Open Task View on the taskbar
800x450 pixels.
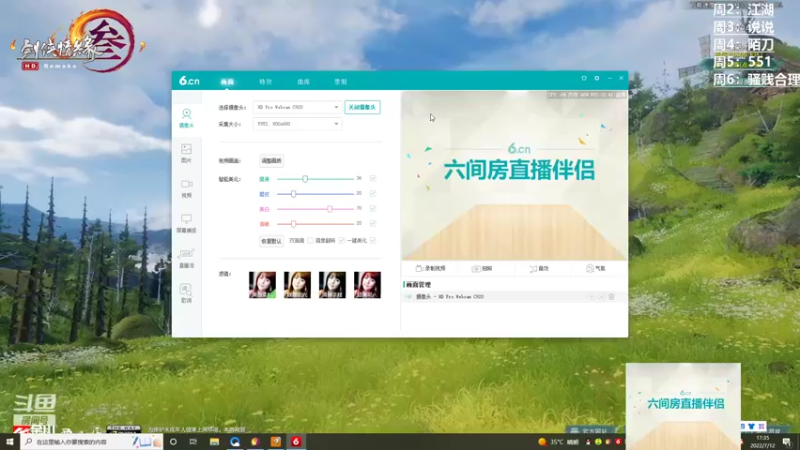193,442
